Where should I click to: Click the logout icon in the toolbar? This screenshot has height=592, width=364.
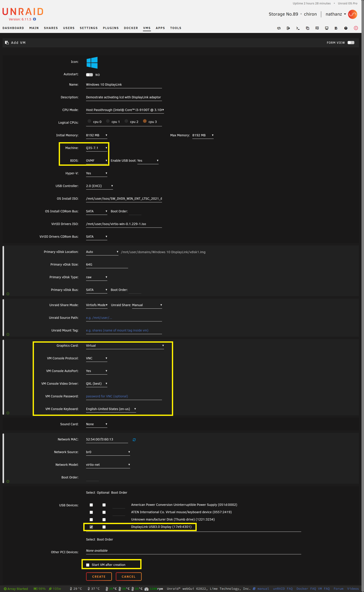pyautogui.click(x=288, y=28)
